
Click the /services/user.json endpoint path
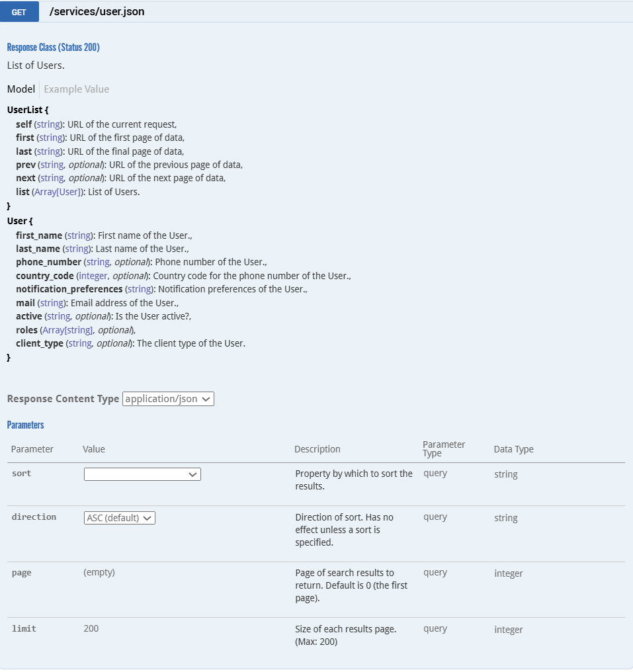[97, 12]
